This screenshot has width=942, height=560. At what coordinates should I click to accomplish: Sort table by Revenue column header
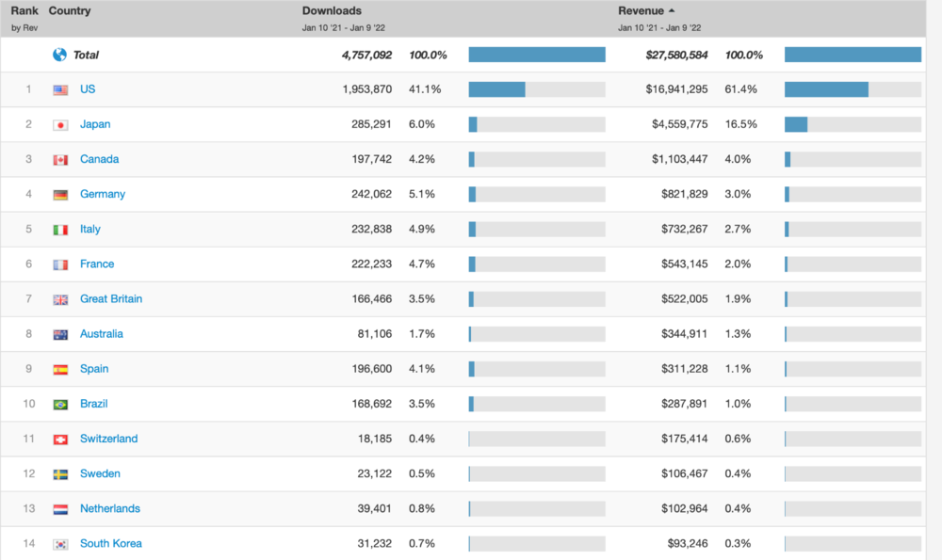coord(641,10)
